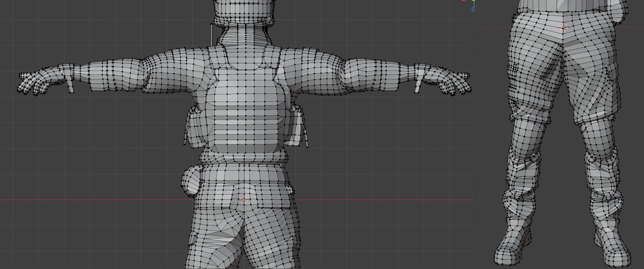Select the round pouch on the character's hip
Viewport: 644px width, 269px height.
coord(192,181)
